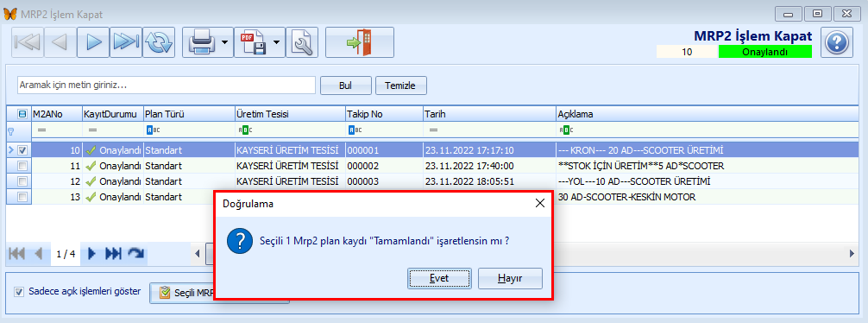Click the record number field showing 10
Screen dimensions: 868x323
(x=687, y=52)
